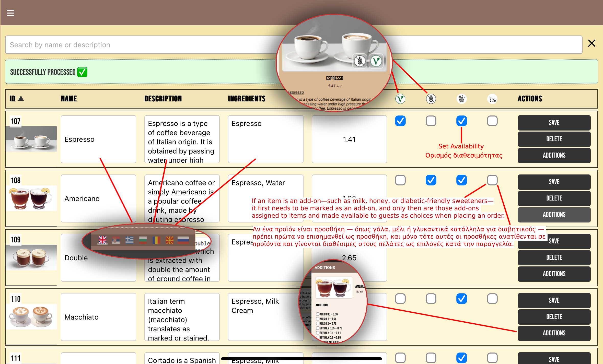
Task: Save the Macchiato row changes
Action: click(x=554, y=300)
